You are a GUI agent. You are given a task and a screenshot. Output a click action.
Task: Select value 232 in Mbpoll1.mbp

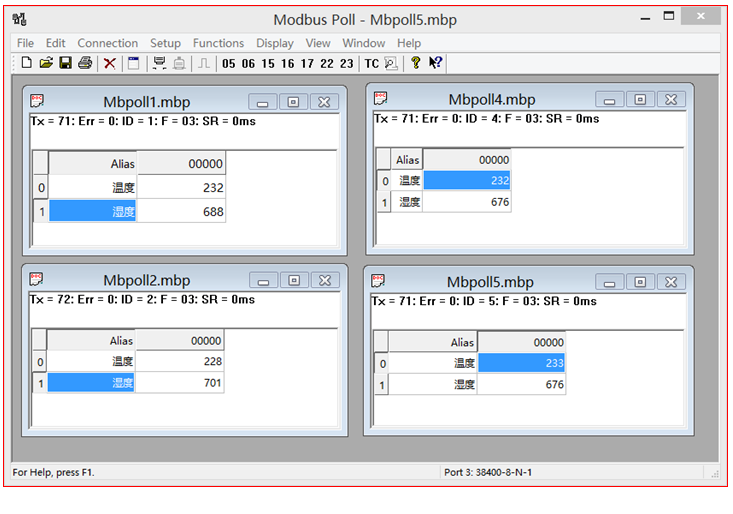[181, 187]
